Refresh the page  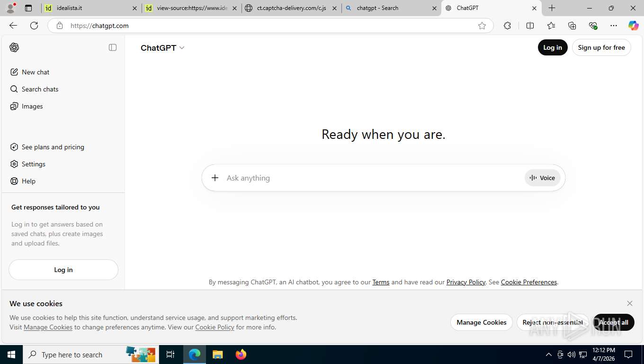coord(34,26)
